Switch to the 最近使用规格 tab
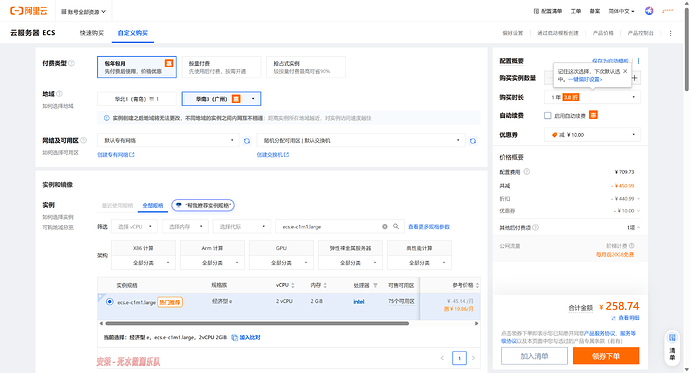Screen dimensions: 690x373 tap(117, 205)
